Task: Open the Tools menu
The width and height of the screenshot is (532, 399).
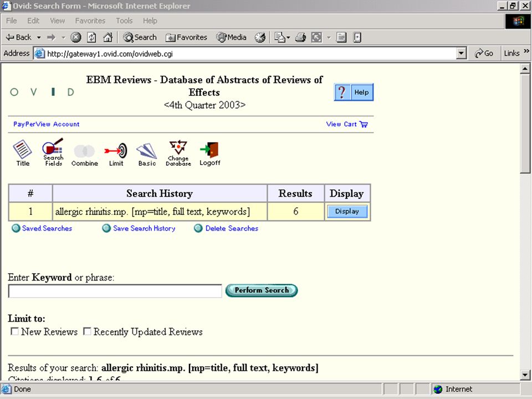Action: (x=124, y=21)
